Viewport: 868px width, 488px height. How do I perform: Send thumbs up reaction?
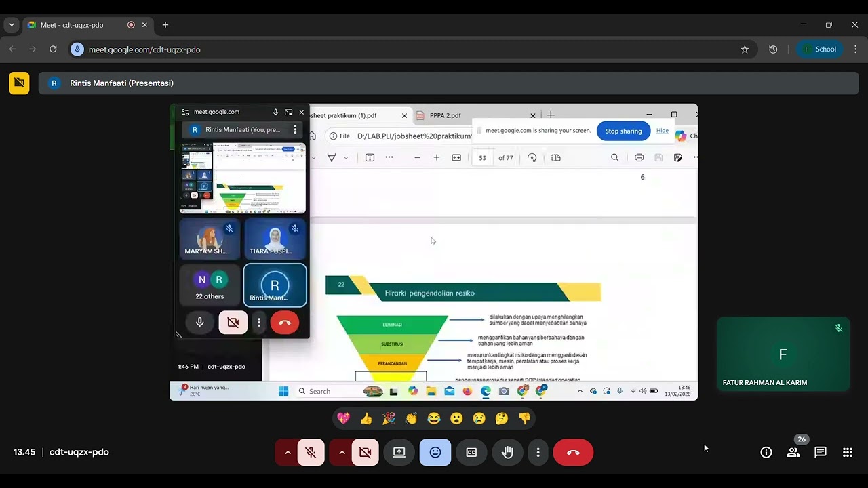pyautogui.click(x=366, y=418)
